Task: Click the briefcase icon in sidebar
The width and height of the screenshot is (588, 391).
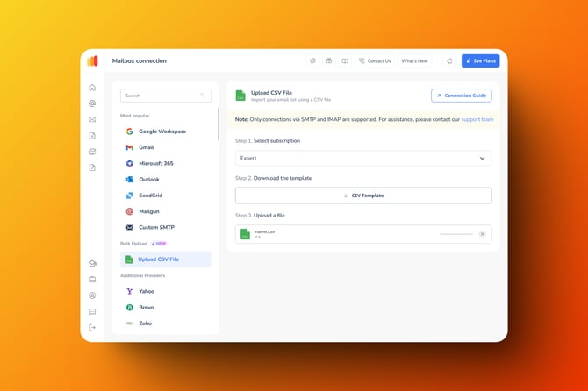Action: pos(92,280)
